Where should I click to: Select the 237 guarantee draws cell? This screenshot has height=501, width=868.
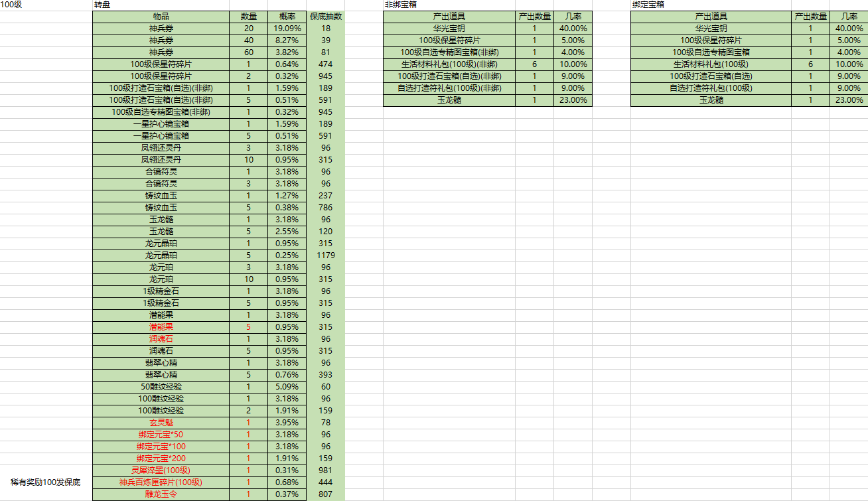click(x=325, y=196)
